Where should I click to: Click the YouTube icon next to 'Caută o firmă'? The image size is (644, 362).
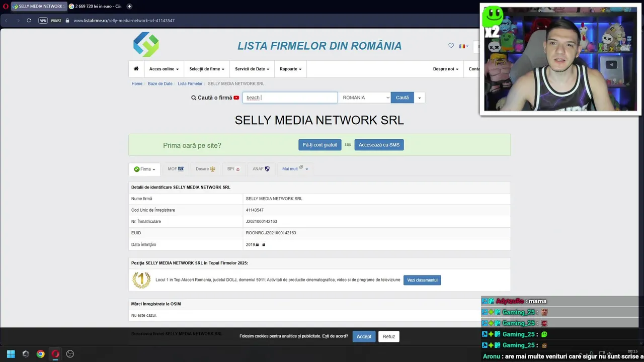pos(236,98)
